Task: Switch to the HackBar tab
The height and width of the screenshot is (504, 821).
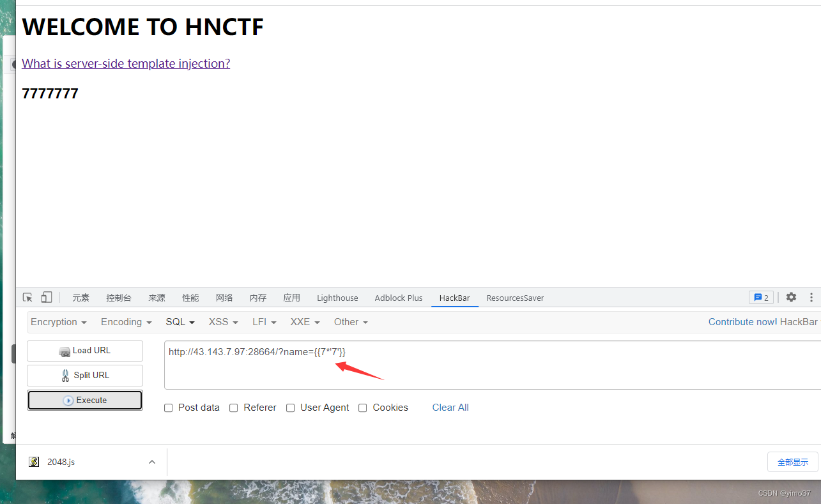Action: coord(454,298)
